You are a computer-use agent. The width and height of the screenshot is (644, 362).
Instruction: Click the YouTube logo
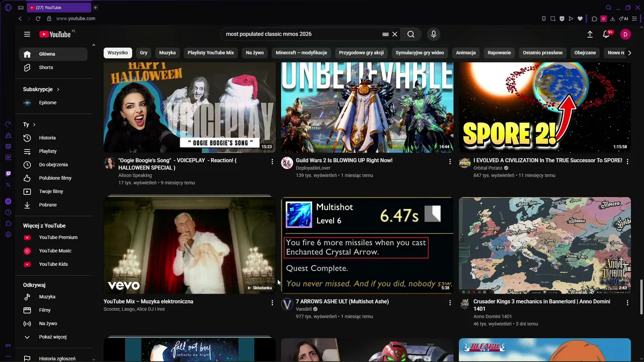pos(55,34)
